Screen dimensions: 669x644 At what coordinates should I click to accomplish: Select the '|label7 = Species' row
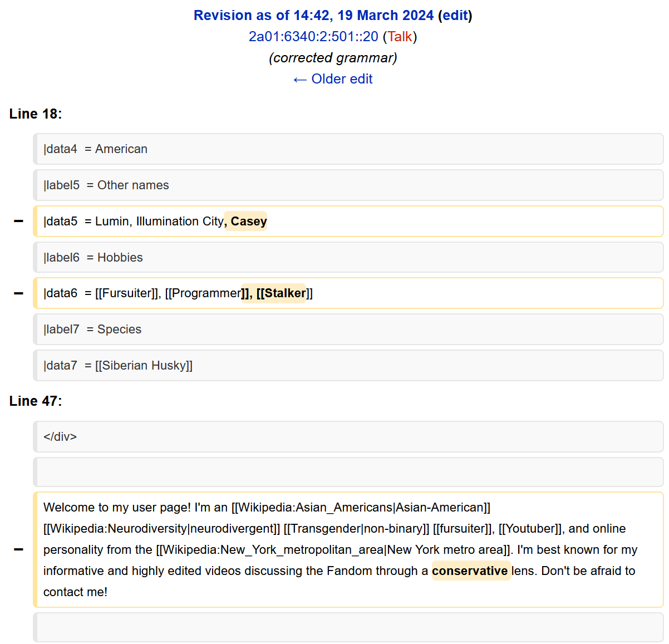pyautogui.click(x=348, y=330)
